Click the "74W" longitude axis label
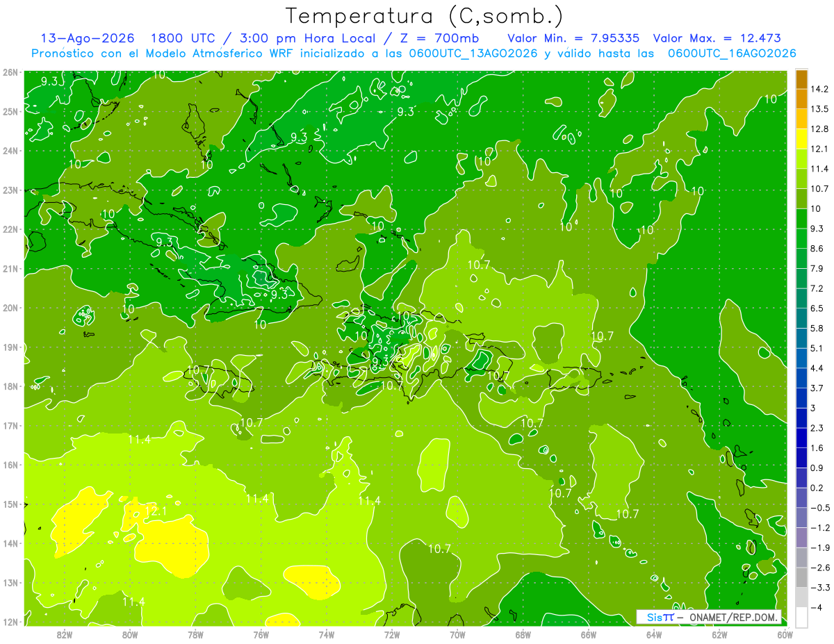The width and height of the screenshot is (834, 644). pyautogui.click(x=327, y=634)
